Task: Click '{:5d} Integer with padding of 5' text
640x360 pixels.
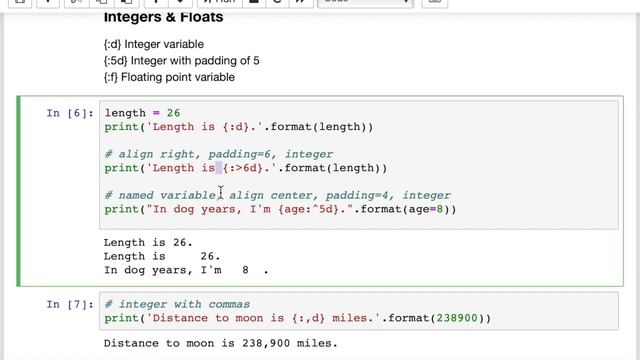Action: pyautogui.click(x=181, y=61)
